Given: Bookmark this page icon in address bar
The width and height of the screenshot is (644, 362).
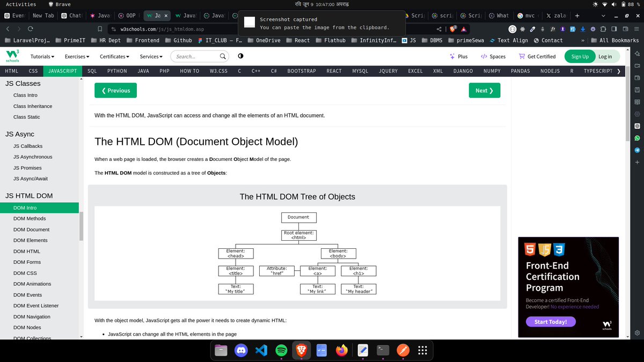Looking at the screenshot, I should (x=100, y=28).
